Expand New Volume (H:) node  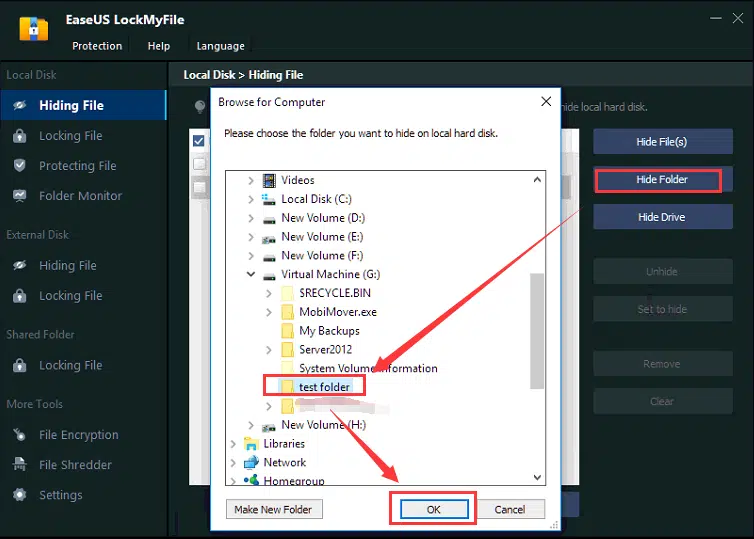(251, 425)
